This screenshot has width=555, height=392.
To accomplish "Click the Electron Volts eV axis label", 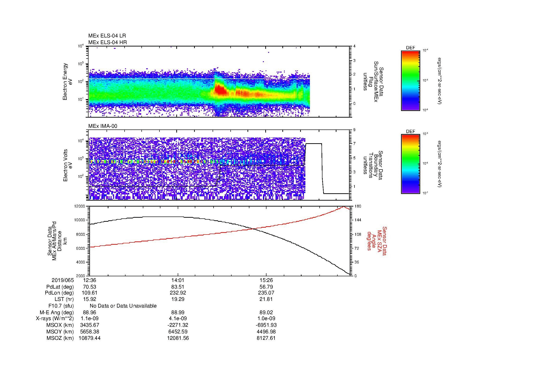I will [68, 166].
